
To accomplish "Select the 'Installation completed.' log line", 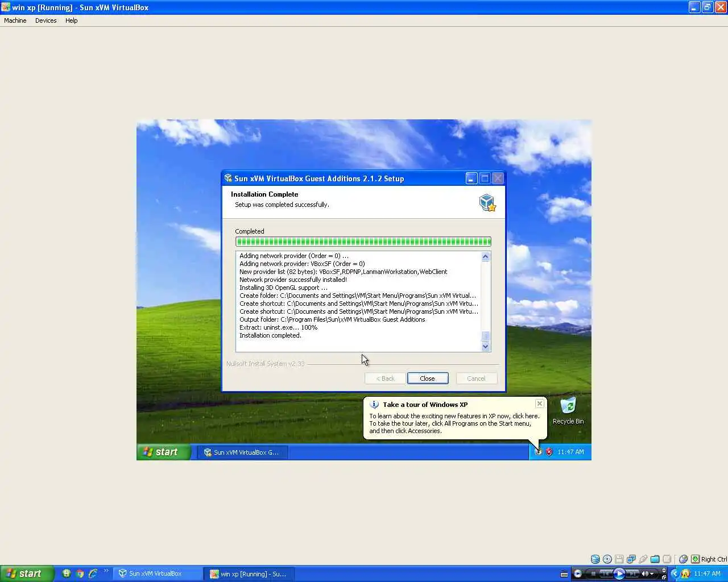I will point(270,335).
